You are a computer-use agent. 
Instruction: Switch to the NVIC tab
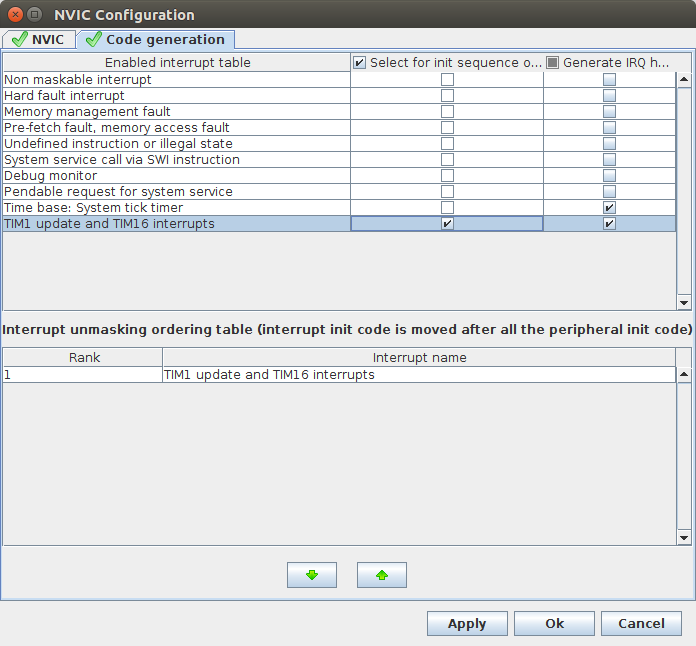[x=38, y=39]
